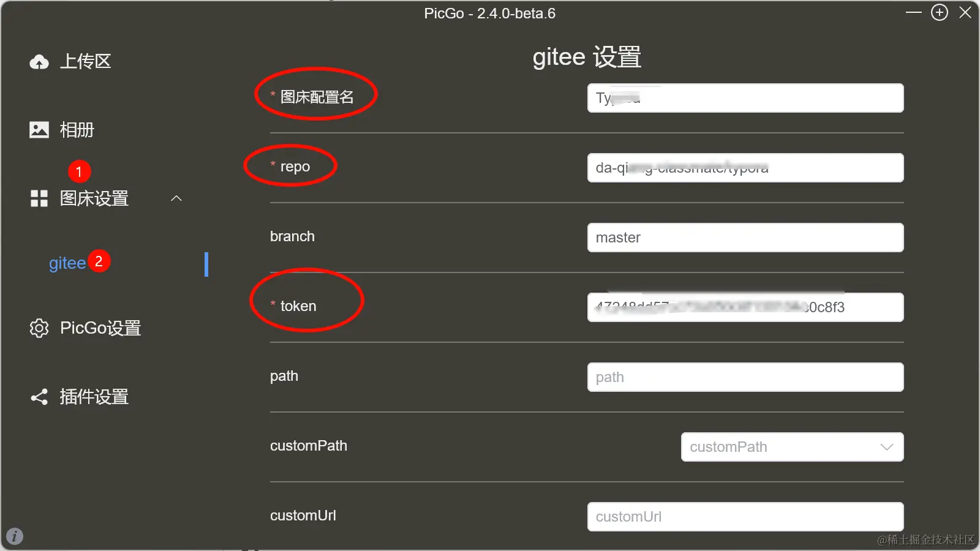Image resolution: width=980 pixels, height=551 pixels.
Task: Open PicGo设置 from the sidebar
Action: [100, 328]
